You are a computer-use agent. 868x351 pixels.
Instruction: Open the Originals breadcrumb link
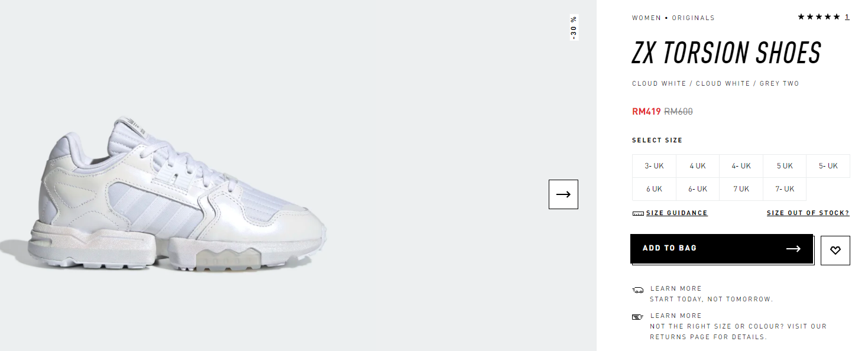click(x=693, y=18)
